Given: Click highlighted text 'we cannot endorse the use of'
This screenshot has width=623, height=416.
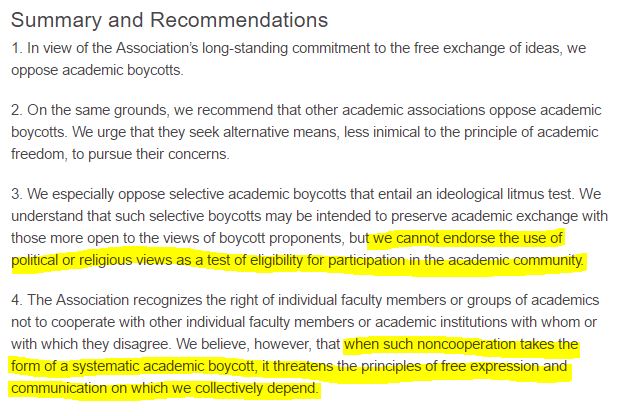Looking at the screenshot, I should tap(468, 238).
